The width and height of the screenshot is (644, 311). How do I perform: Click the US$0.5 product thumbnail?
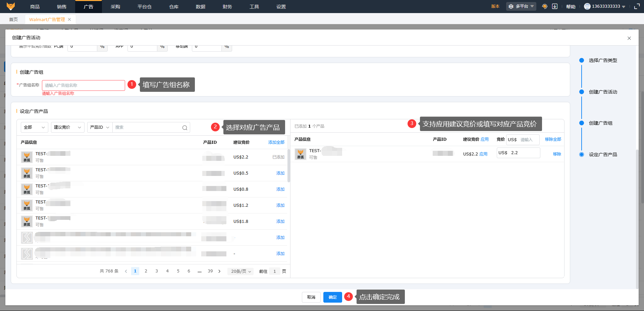click(26, 173)
